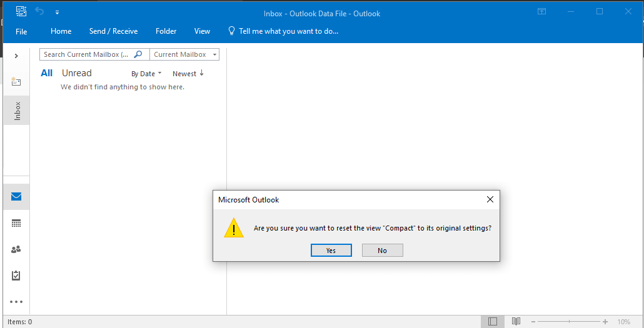Click the Undo arrow in title bar

(x=40, y=11)
